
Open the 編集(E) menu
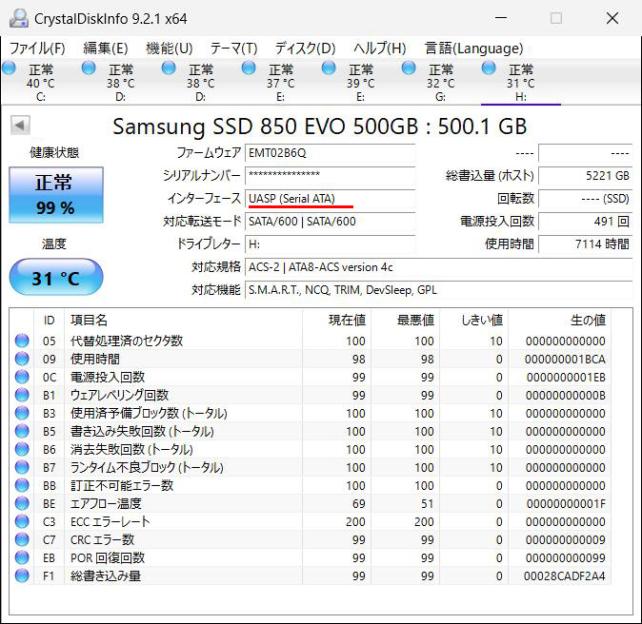106,48
